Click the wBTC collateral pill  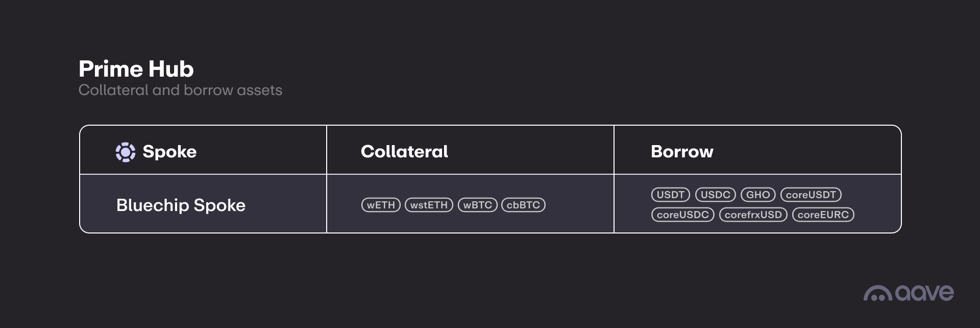click(x=478, y=205)
